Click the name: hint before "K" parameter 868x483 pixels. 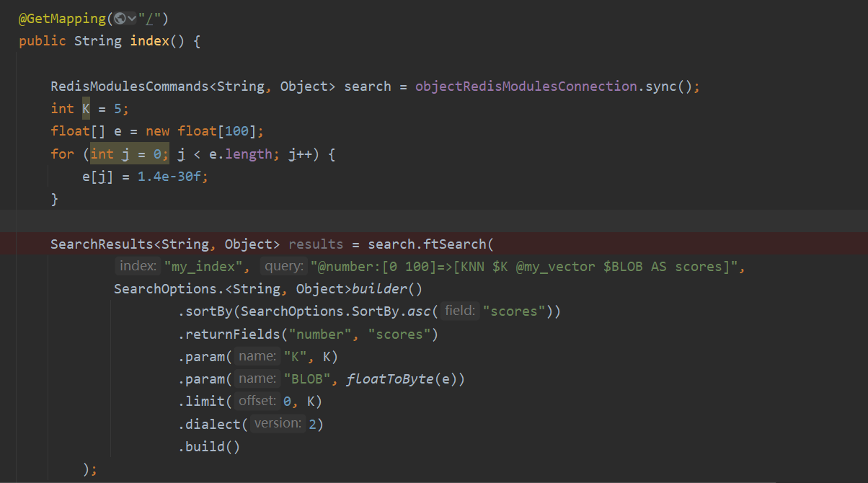257,355
